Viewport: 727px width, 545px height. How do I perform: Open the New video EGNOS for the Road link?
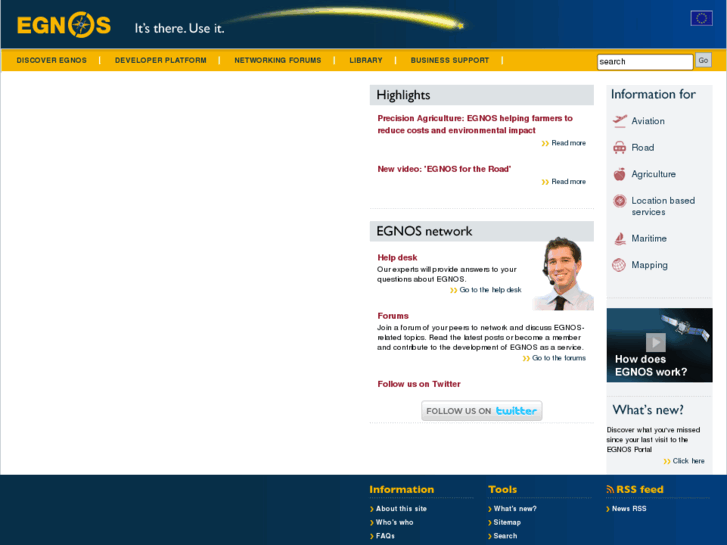coord(444,169)
